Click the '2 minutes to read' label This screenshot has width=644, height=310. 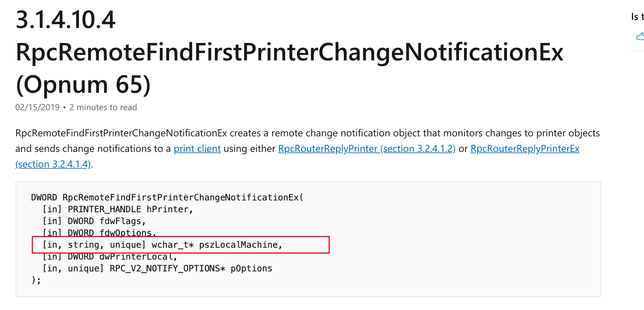coord(103,107)
